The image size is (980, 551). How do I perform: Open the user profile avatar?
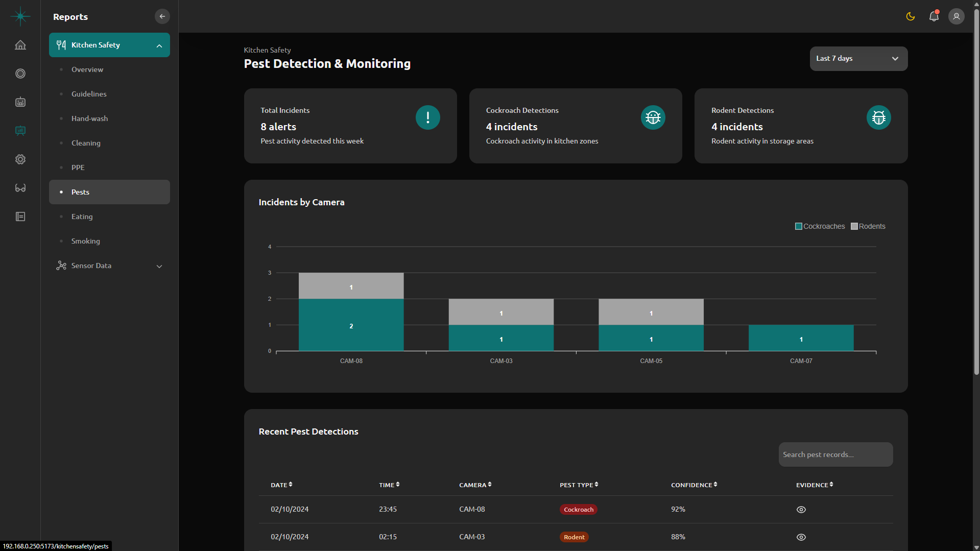[x=957, y=16]
